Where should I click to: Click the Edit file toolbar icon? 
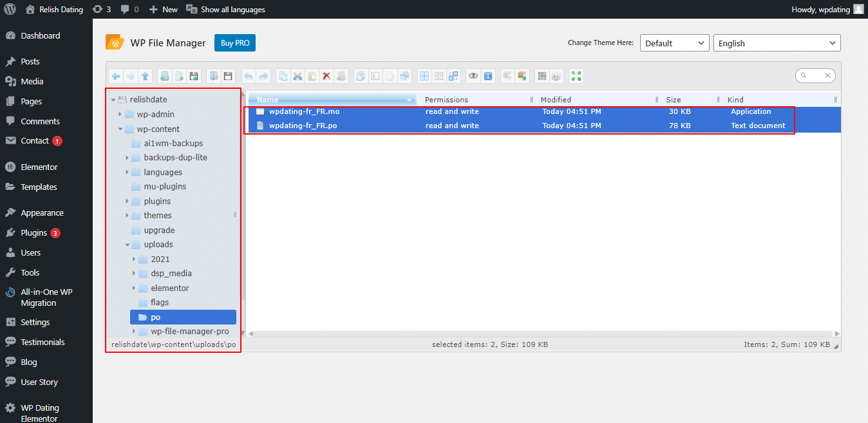tap(390, 76)
